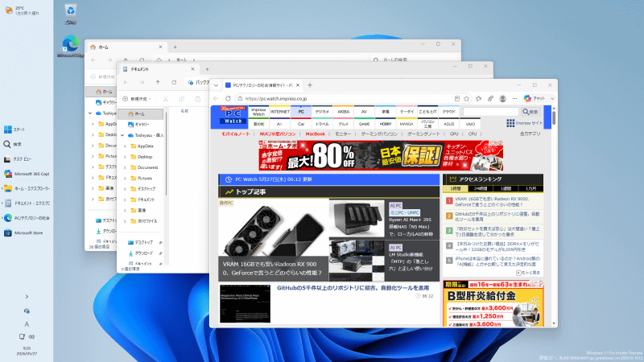Screen dimensions: 644x362
Task: Expand the Desktop folder in ドキュメント window
Action: tap(125, 157)
